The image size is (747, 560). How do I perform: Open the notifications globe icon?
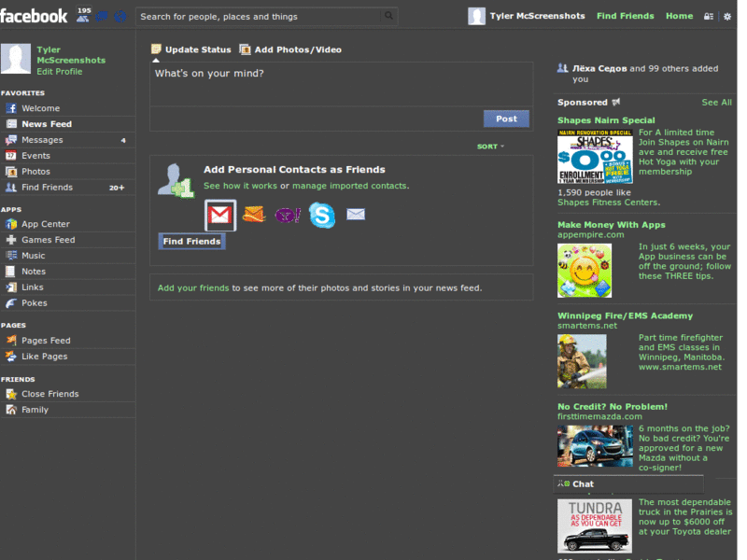pyautogui.click(x=120, y=17)
